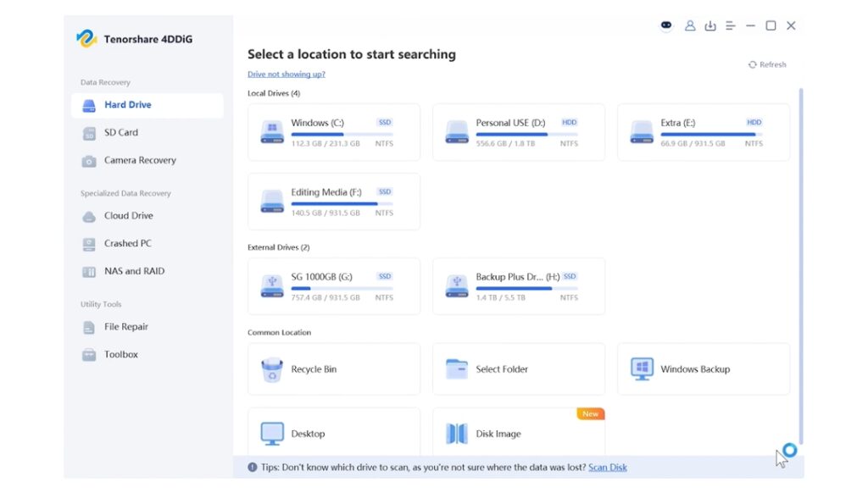Screen dimensions: 868x493
Task: Click the Backup Plus Dr... (H:) usage bar
Action: (x=527, y=288)
